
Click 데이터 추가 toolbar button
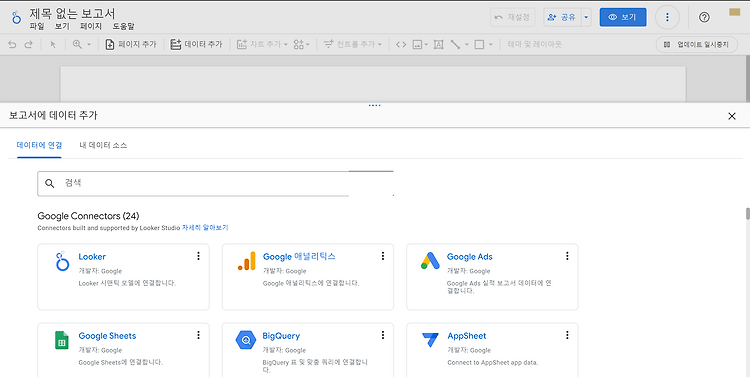point(196,44)
